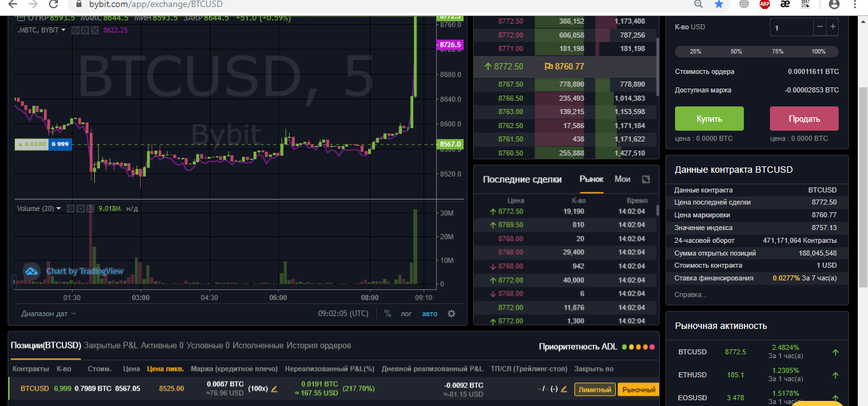Screen dimensions: 868x406
Task: Toggle logarithmic scale 'лог'
Action: coord(406,314)
